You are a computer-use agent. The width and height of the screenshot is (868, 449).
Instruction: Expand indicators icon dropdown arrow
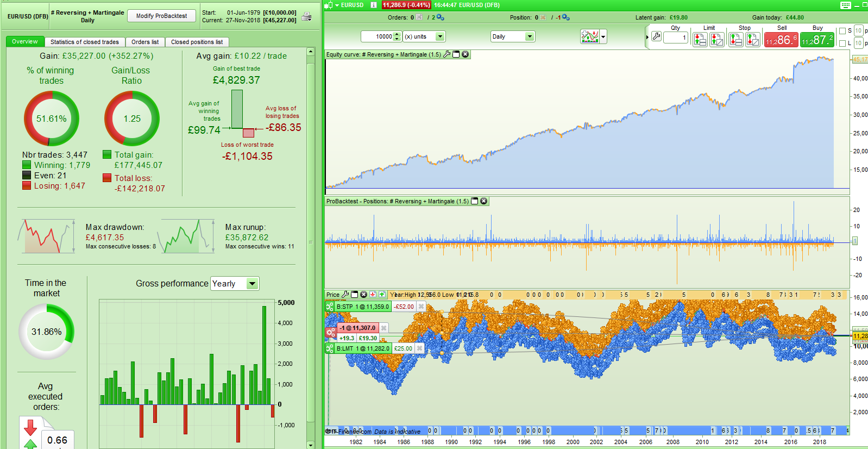(603, 37)
